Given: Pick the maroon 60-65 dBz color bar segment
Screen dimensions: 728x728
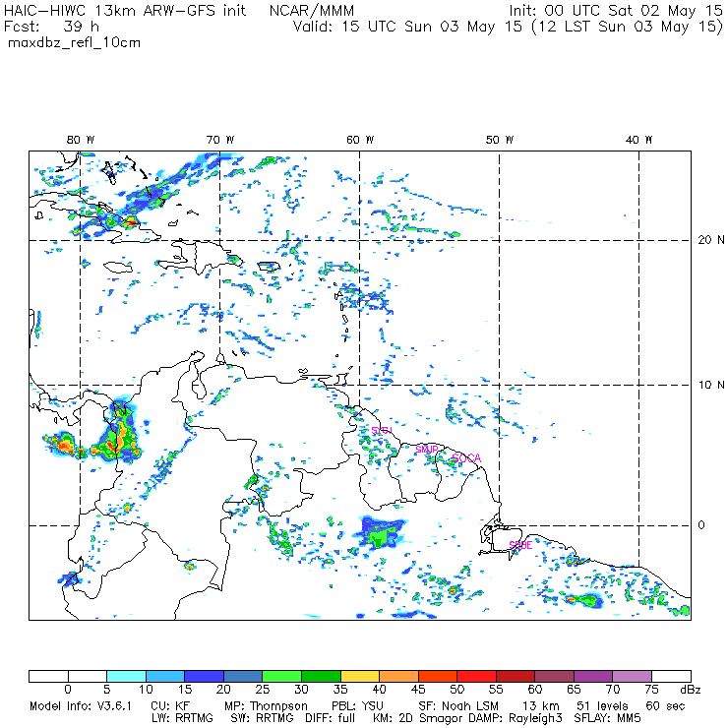Looking at the screenshot, I should (554, 676).
